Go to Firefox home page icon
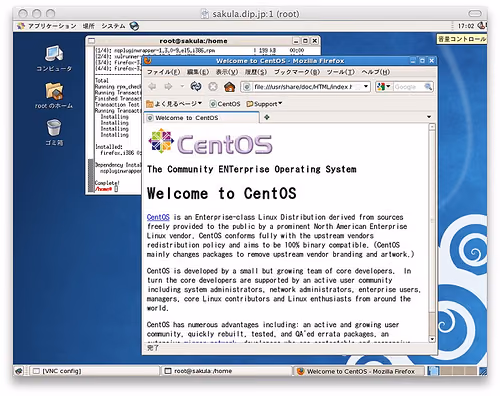 pos(230,87)
